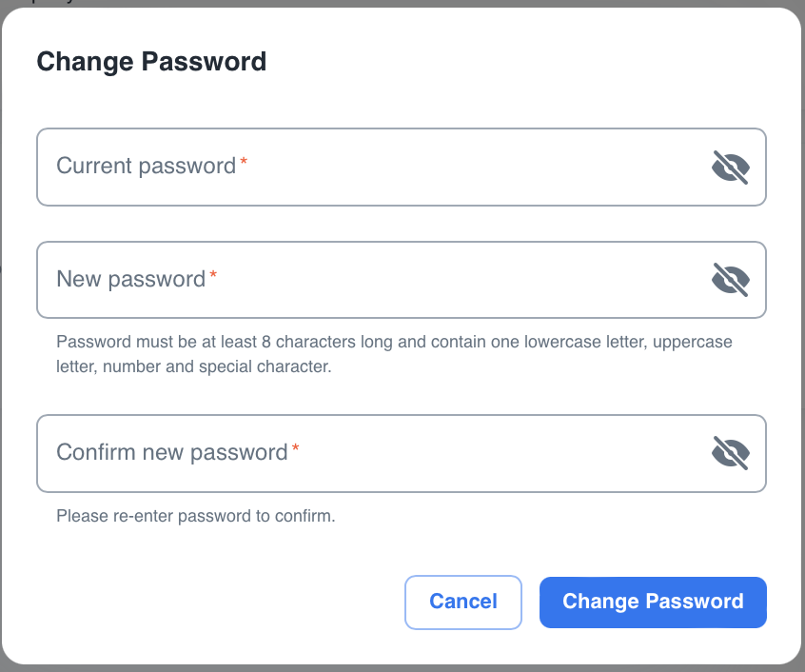This screenshot has width=805, height=672.
Task: Click the red asterisk beside Confirm new password
Action: click(x=296, y=448)
